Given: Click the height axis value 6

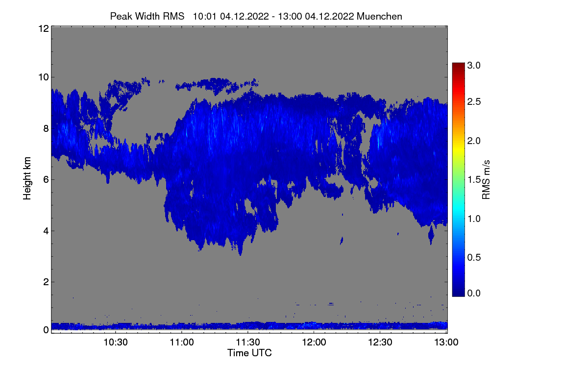Looking at the screenshot, I should click(46, 179).
